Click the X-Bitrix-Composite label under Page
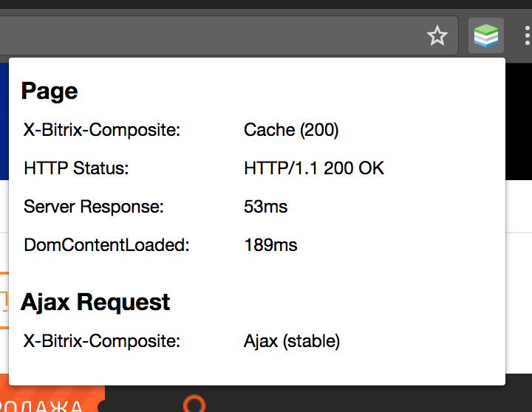 (102, 131)
